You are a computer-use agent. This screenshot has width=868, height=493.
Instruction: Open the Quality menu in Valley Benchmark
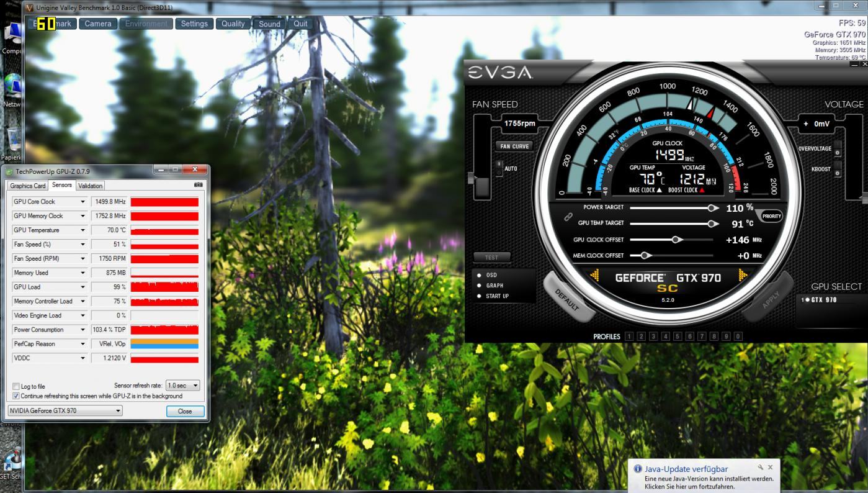point(233,24)
